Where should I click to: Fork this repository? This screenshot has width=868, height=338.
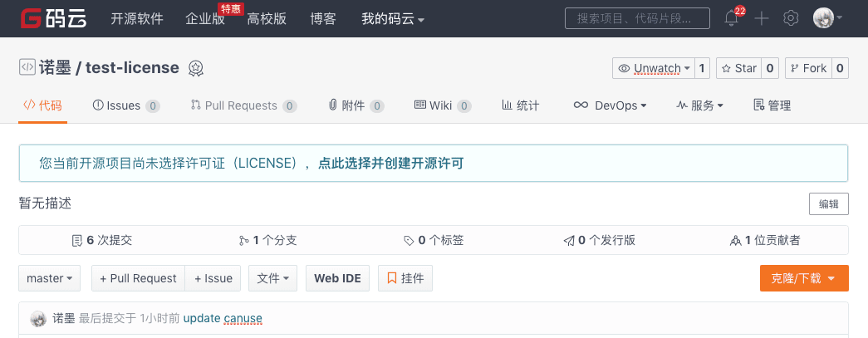pos(807,68)
